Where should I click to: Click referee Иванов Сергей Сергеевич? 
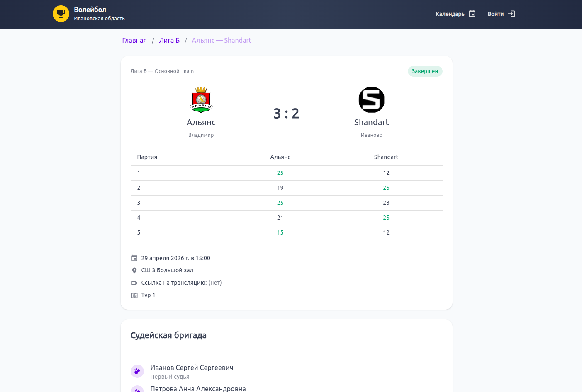coord(192,368)
